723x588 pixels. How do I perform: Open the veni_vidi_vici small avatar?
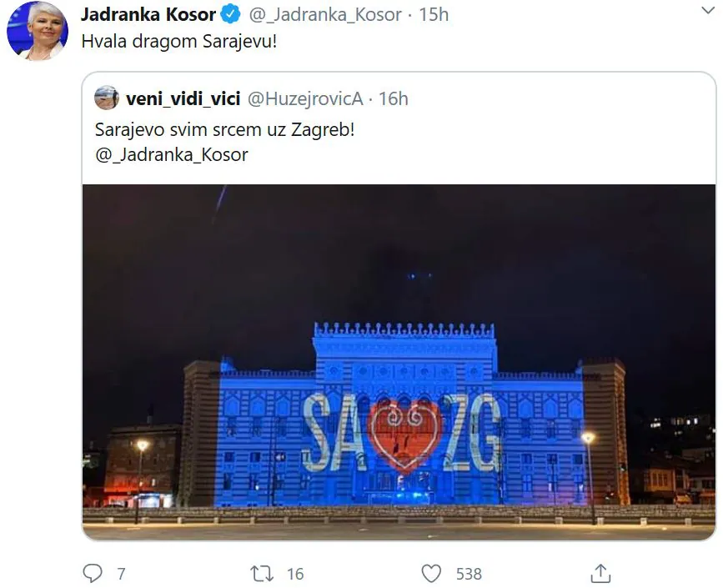point(107,98)
